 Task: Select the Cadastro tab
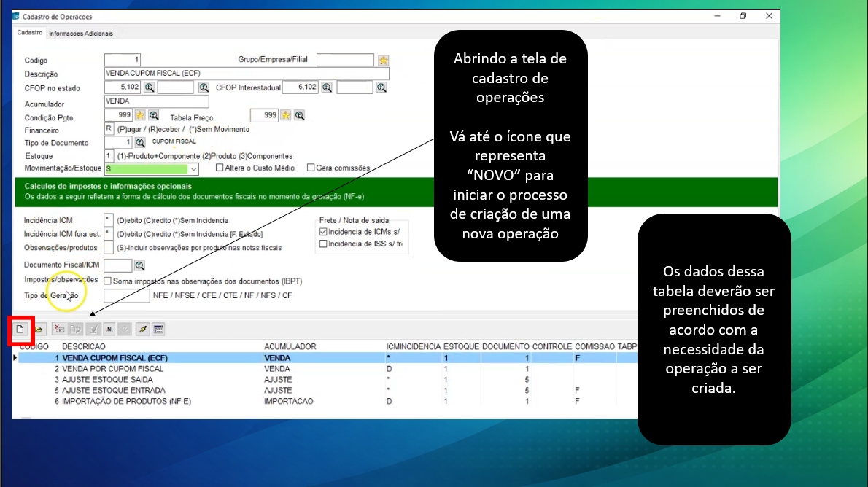(30, 33)
